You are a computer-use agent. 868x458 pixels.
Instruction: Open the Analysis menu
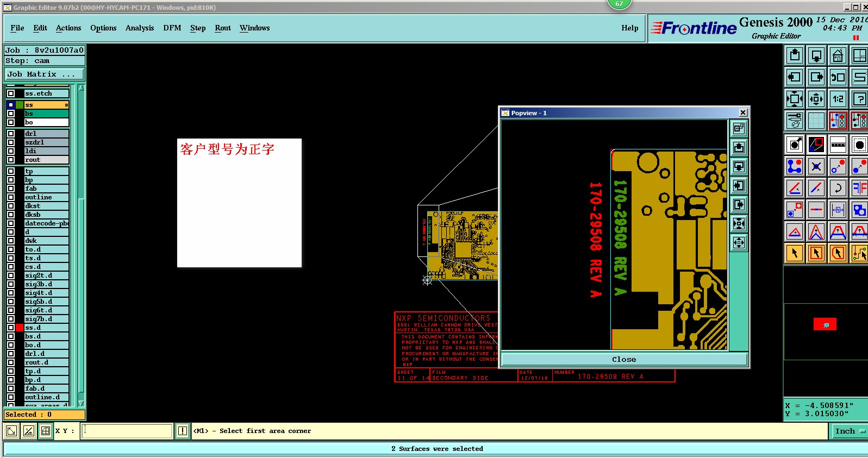140,28
